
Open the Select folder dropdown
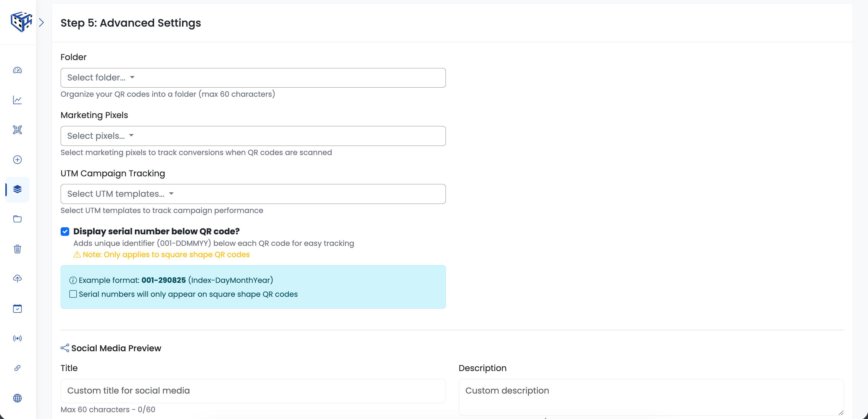tap(253, 78)
